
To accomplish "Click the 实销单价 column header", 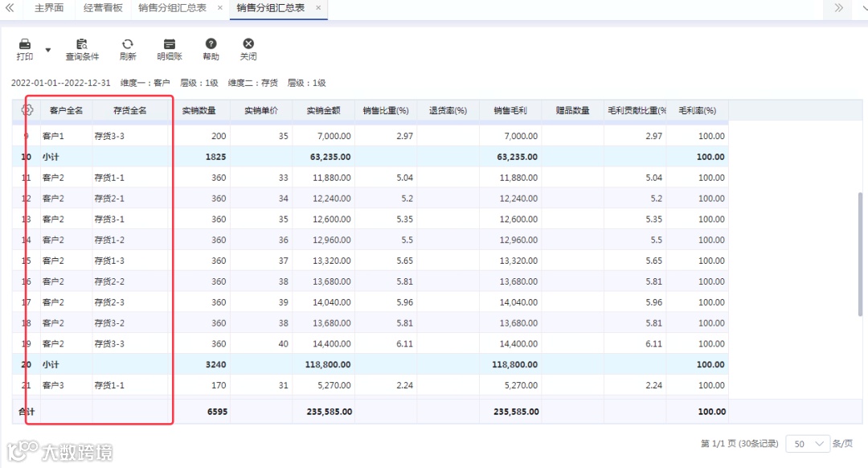I will [261, 110].
